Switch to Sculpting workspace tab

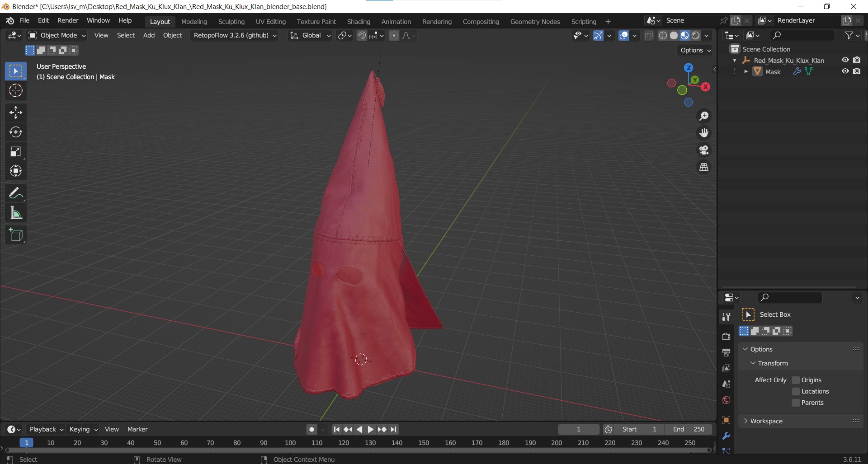coord(231,22)
